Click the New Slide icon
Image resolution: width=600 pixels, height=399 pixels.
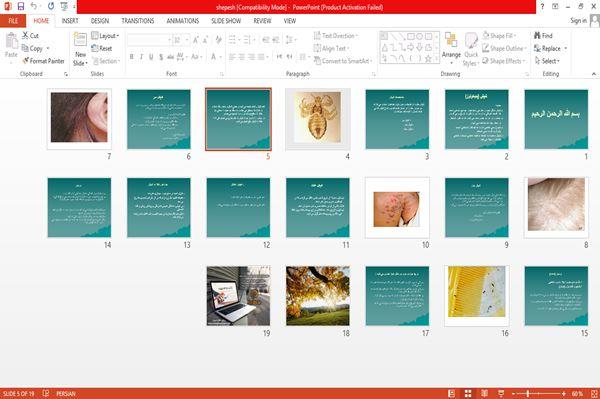80,40
